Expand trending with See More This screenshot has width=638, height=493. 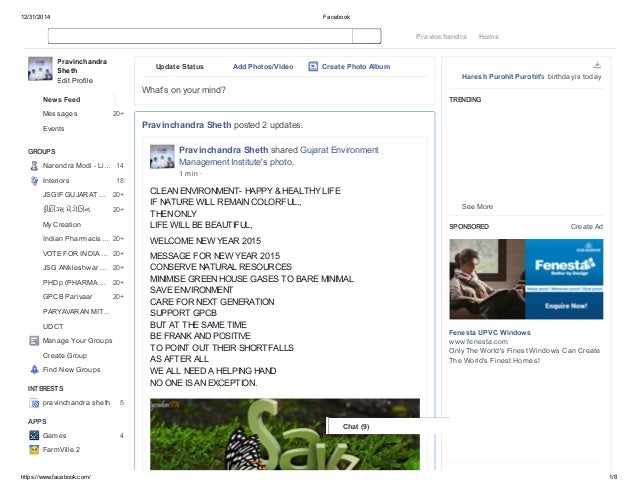click(x=477, y=207)
